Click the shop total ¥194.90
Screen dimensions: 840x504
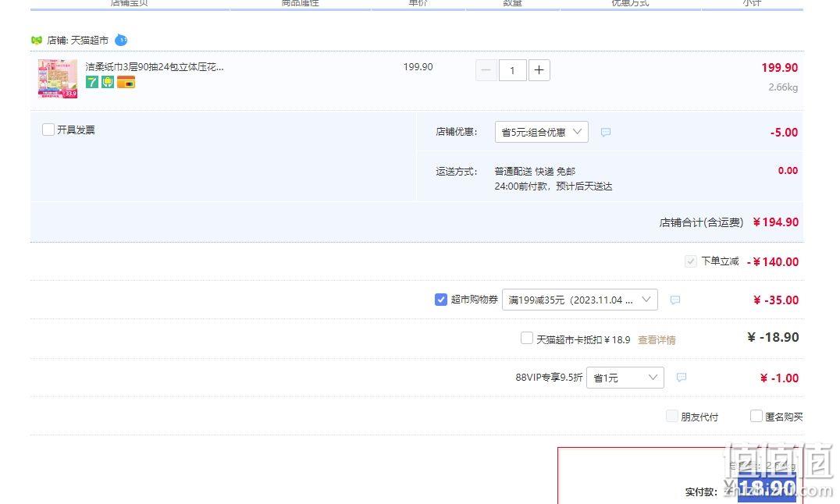[776, 222]
